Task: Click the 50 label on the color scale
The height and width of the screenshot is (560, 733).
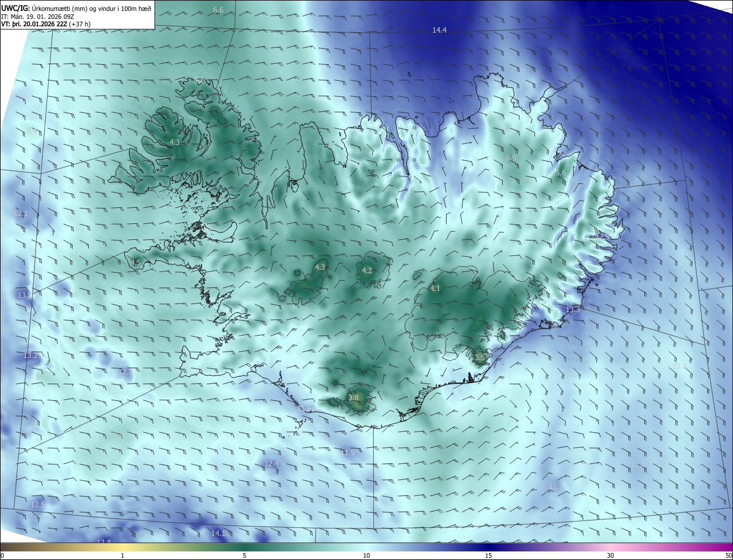Action: pos(728,555)
